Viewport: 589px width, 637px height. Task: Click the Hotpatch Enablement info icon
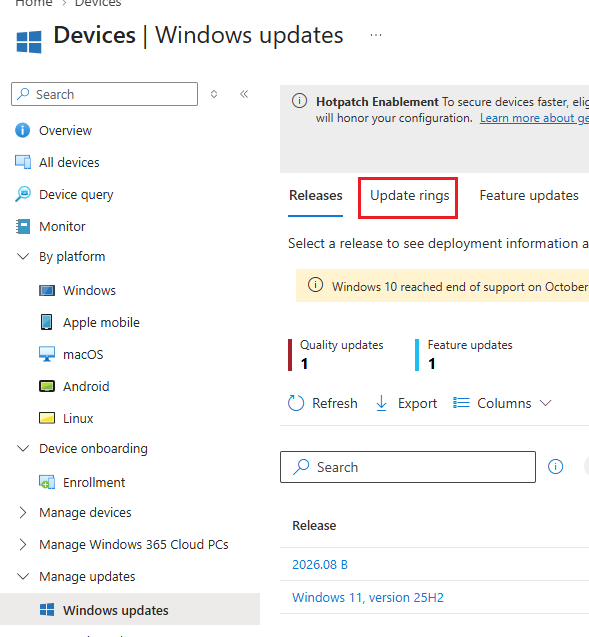pyautogui.click(x=299, y=100)
